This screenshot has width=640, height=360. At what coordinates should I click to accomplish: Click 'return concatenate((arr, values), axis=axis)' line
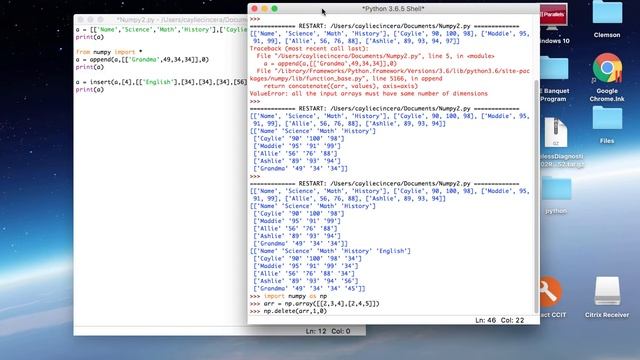tap(340, 86)
